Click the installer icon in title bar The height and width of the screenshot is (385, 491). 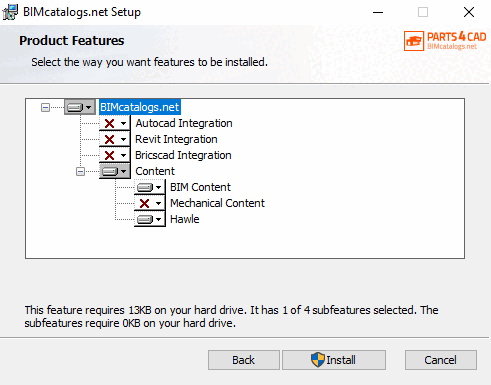click(10, 12)
